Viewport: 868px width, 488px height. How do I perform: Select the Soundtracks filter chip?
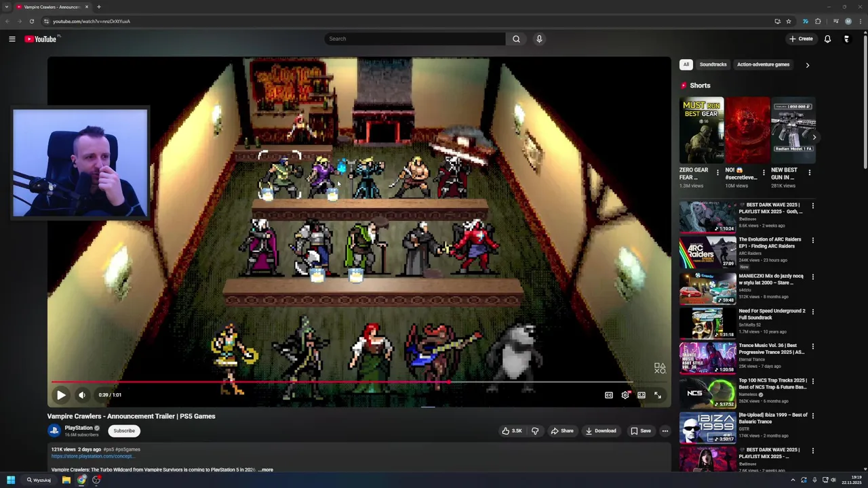[713, 64]
